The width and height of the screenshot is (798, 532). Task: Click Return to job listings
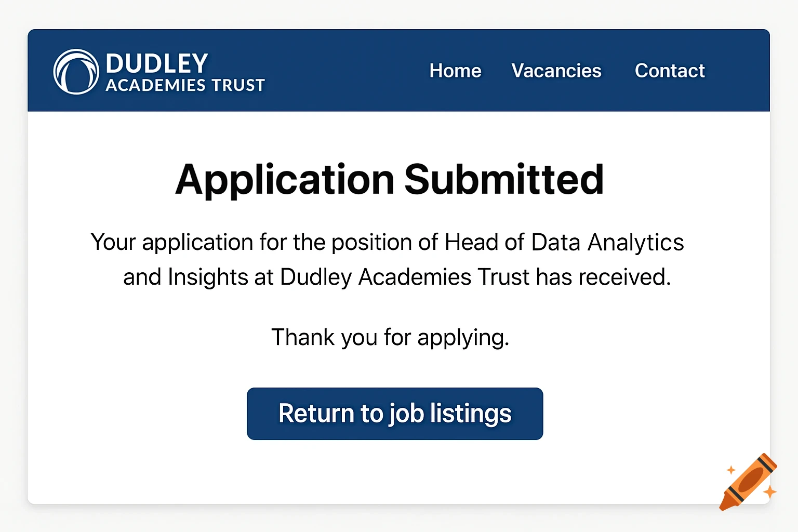(394, 414)
